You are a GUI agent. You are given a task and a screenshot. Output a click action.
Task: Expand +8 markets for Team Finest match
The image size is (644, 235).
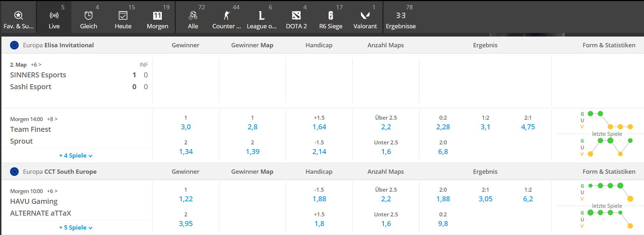point(52,119)
